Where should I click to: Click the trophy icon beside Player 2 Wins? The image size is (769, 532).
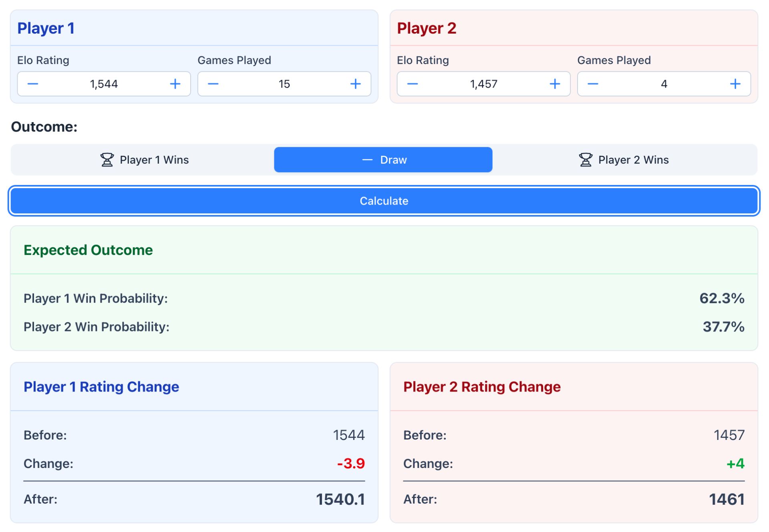(x=586, y=160)
